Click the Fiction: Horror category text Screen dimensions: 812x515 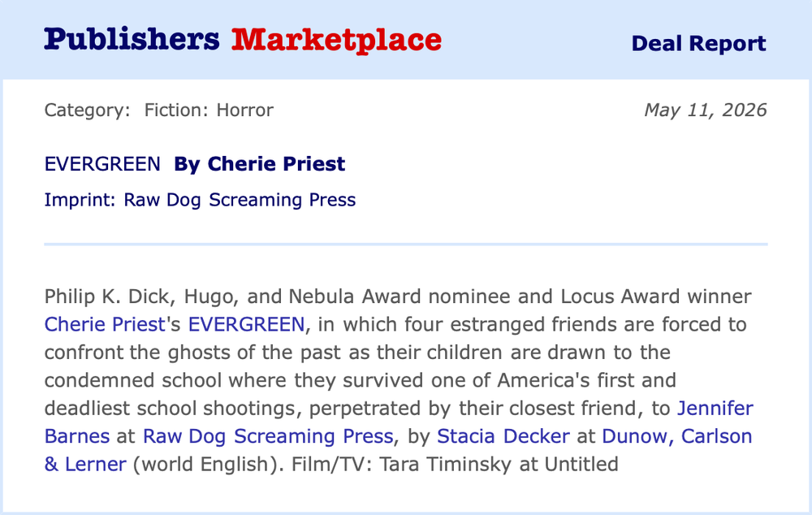click(209, 110)
